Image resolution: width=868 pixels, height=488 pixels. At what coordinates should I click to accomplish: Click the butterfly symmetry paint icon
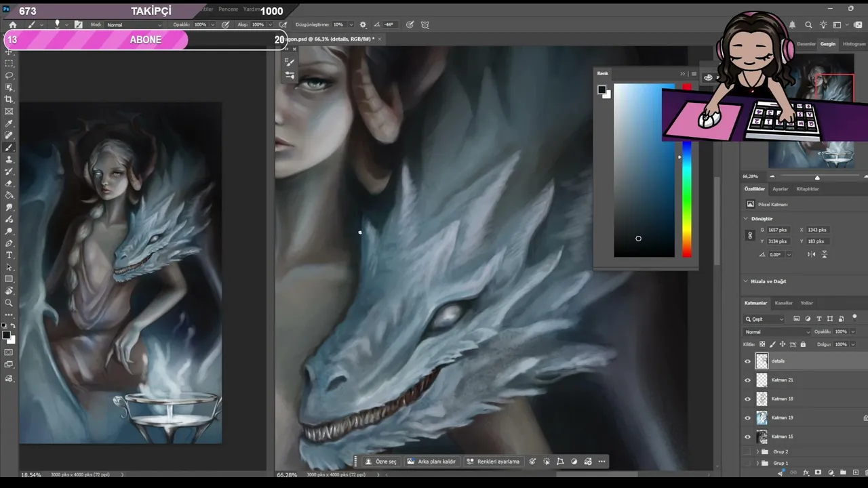click(x=425, y=24)
